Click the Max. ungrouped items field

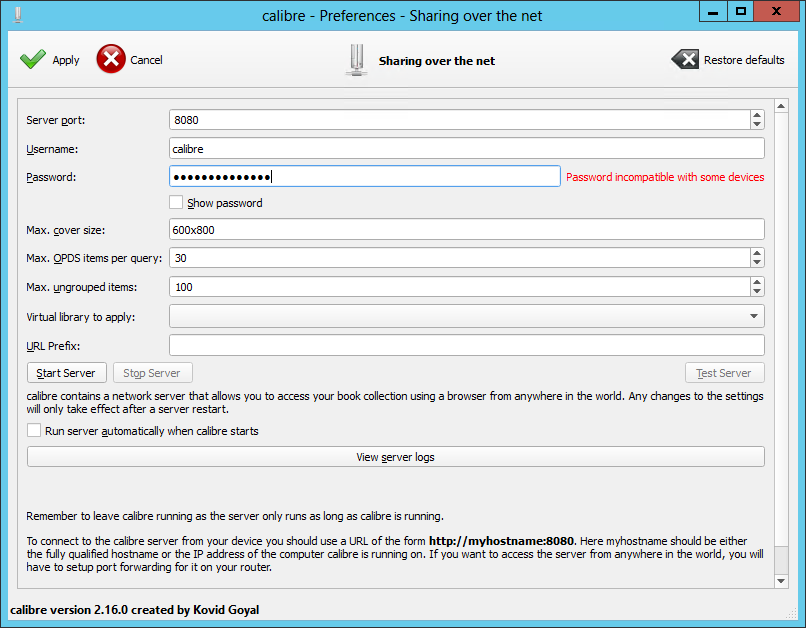coord(460,287)
